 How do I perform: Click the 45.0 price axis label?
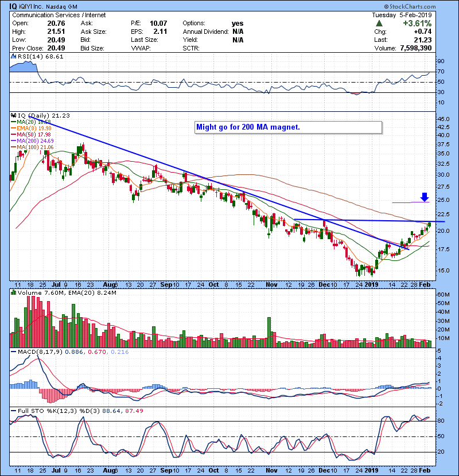[x=444, y=119]
